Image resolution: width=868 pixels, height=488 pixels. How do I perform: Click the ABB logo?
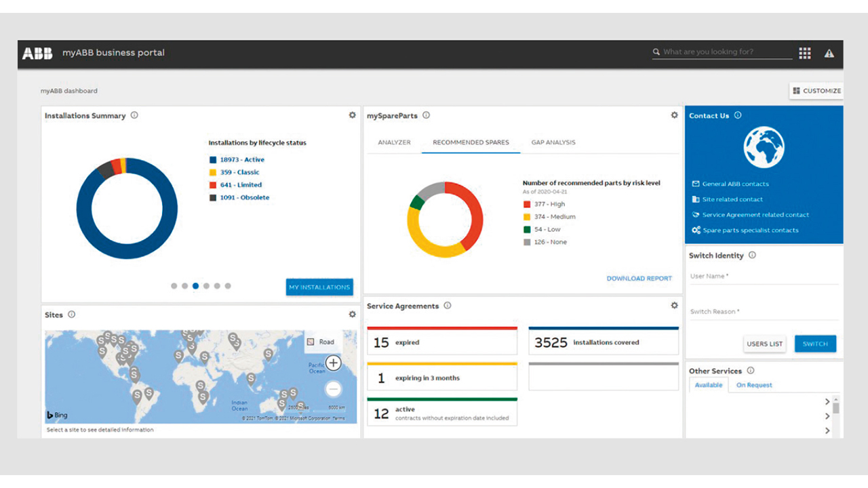[37, 54]
